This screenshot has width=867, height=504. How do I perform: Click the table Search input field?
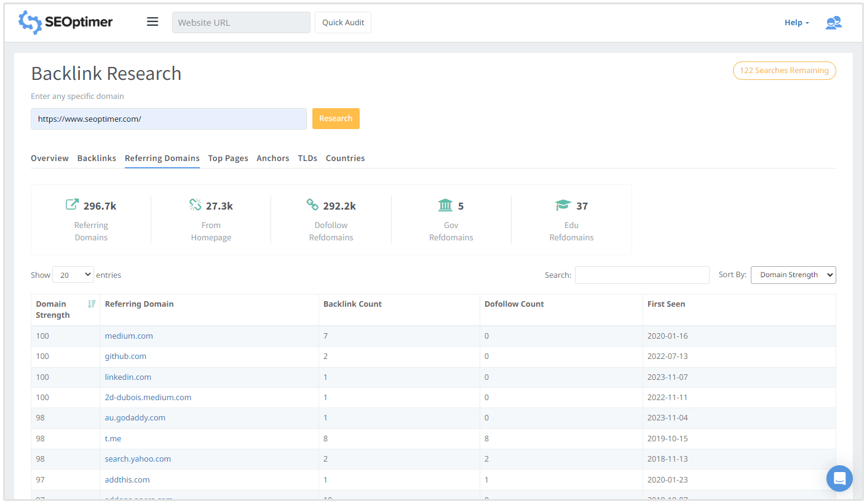[642, 275]
